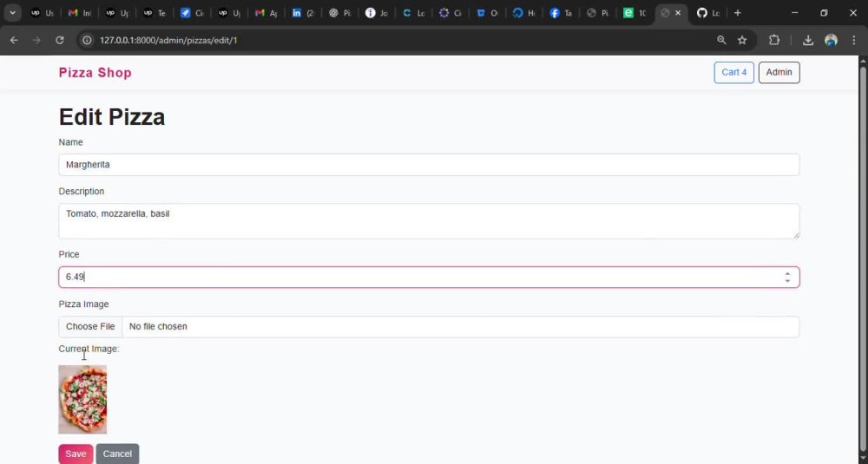Screen dimensions: 868x464
Task: Increase price with the stepper up arrow
Action: tap(787, 274)
